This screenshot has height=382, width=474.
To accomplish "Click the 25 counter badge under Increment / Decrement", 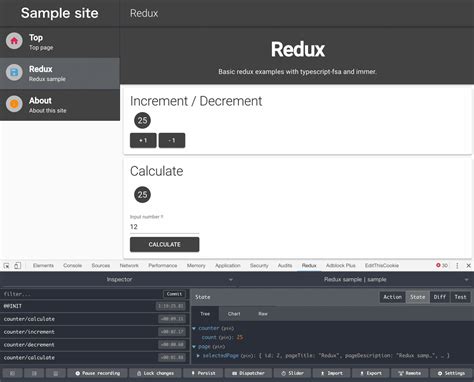I will click(x=142, y=120).
